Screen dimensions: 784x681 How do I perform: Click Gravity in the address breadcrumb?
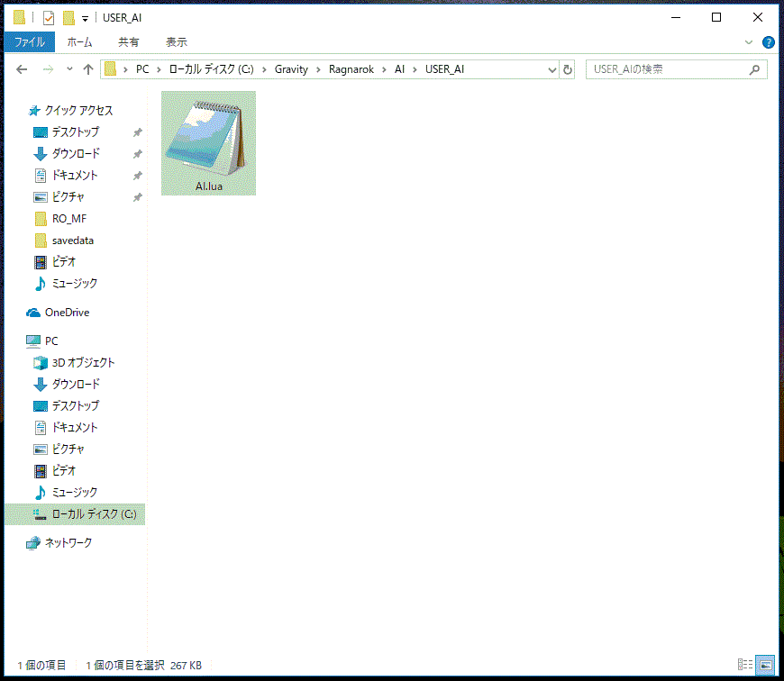291,69
